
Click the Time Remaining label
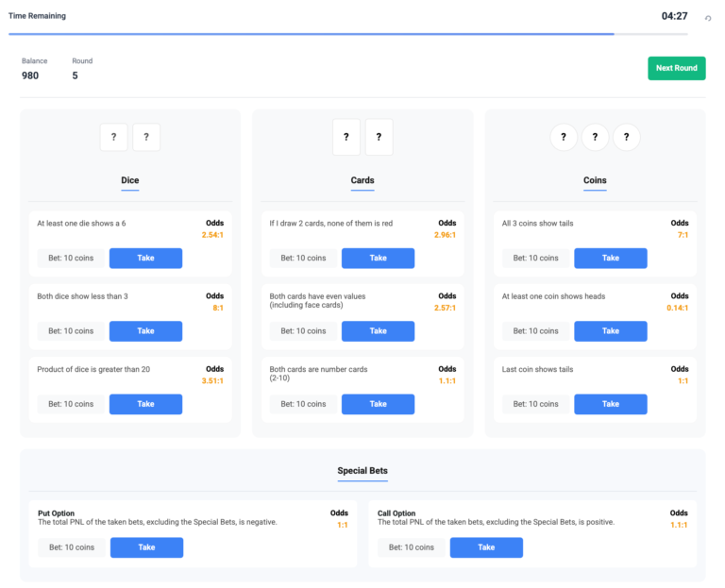tap(38, 16)
